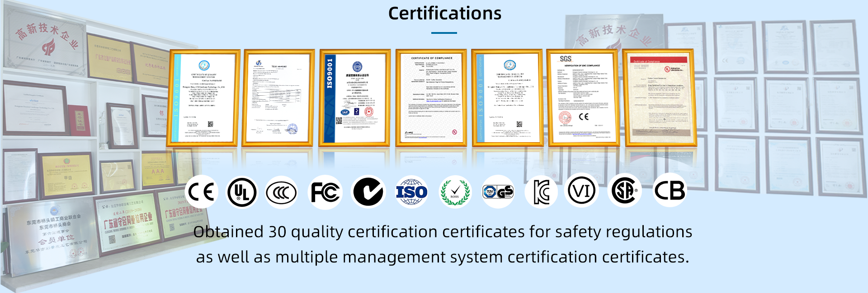Open the blue ISO globe logo
Viewport: 868px width, 293px height.
tap(411, 192)
